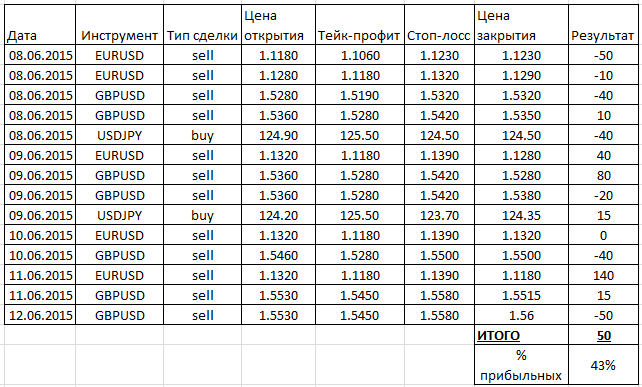Click the 43% profitable trades cell
Screen dimensions: 642x387
click(x=603, y=365)
